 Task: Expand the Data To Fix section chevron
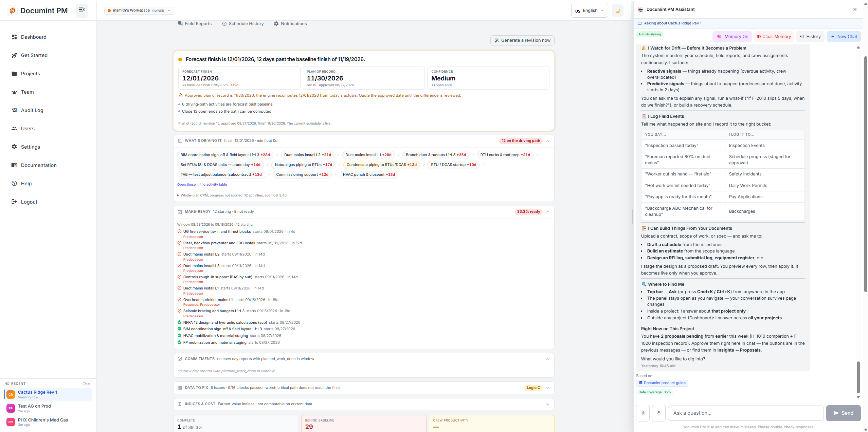(x=548, y=388)
